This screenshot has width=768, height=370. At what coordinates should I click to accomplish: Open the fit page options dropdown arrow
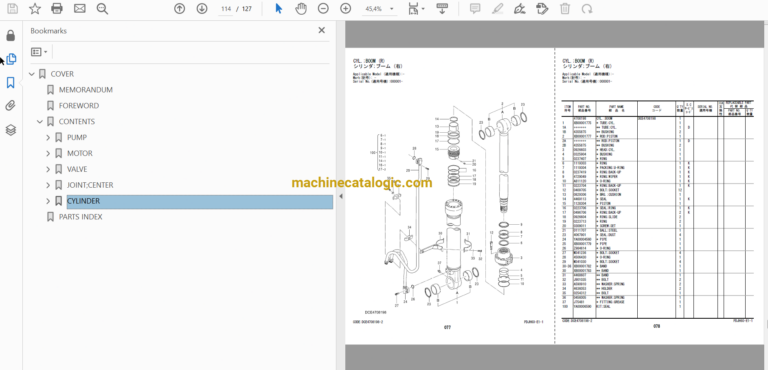pyautogui.click(x=423, y=9)
